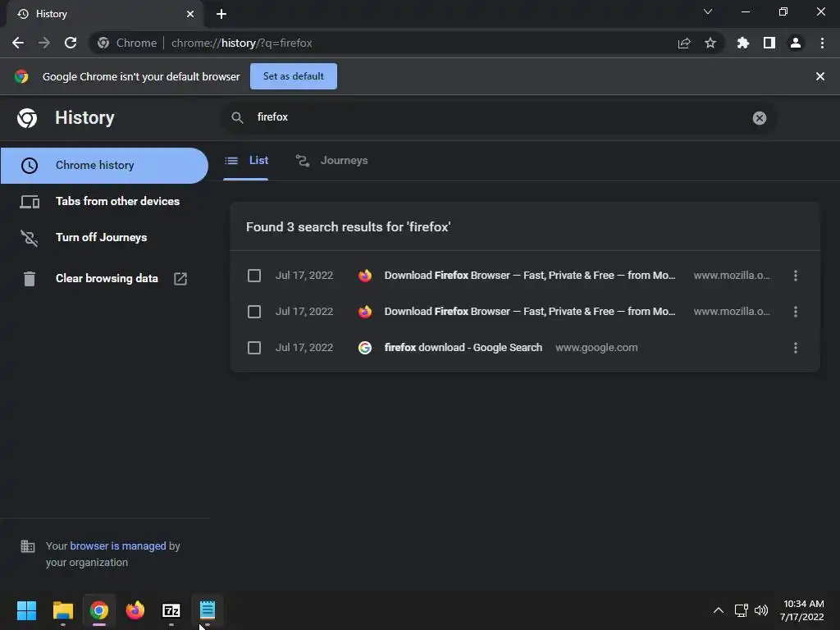840x630 pixels.
Task: Click the first www.mozilla.o... domain text
Action: (732, 276)
